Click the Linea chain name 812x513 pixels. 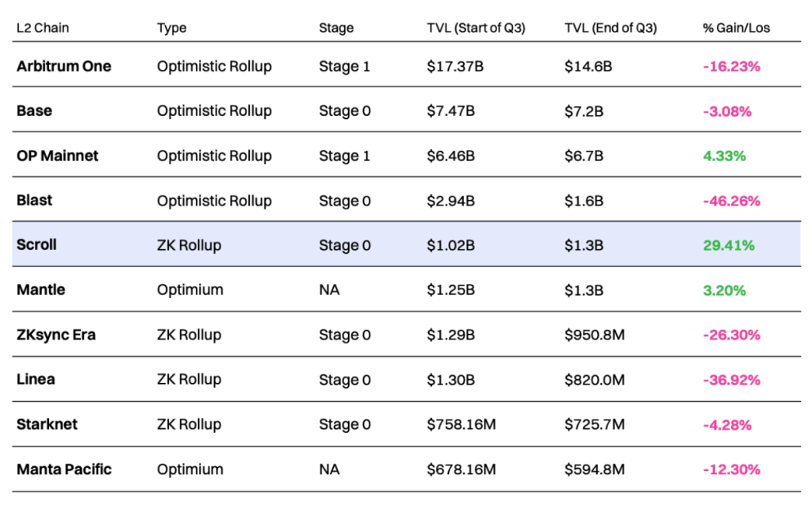(36, 380)
